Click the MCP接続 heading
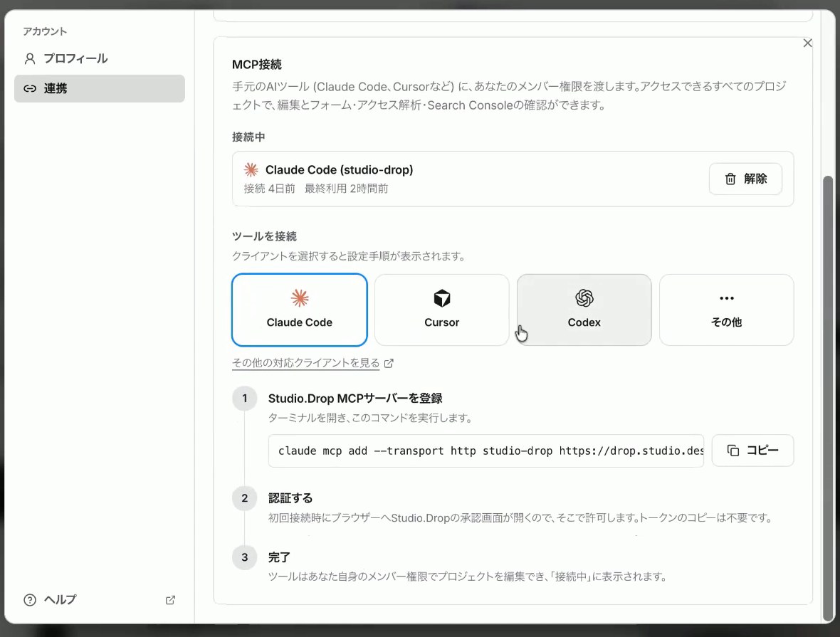 point(256,65)
